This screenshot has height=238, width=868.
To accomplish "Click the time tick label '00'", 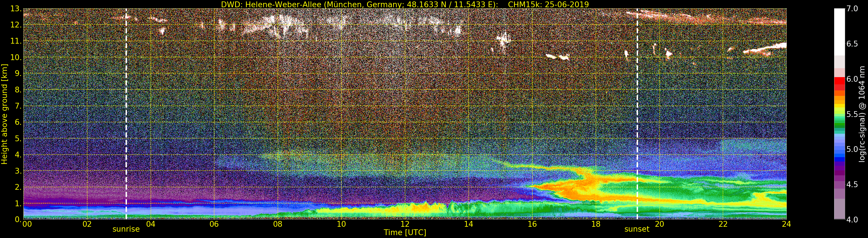I will [27, 224].
